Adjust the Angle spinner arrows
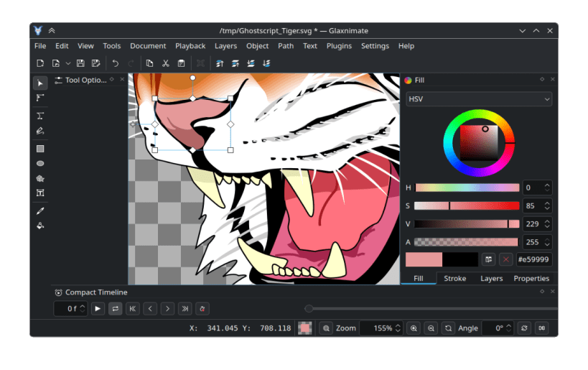 click(509, 328)
